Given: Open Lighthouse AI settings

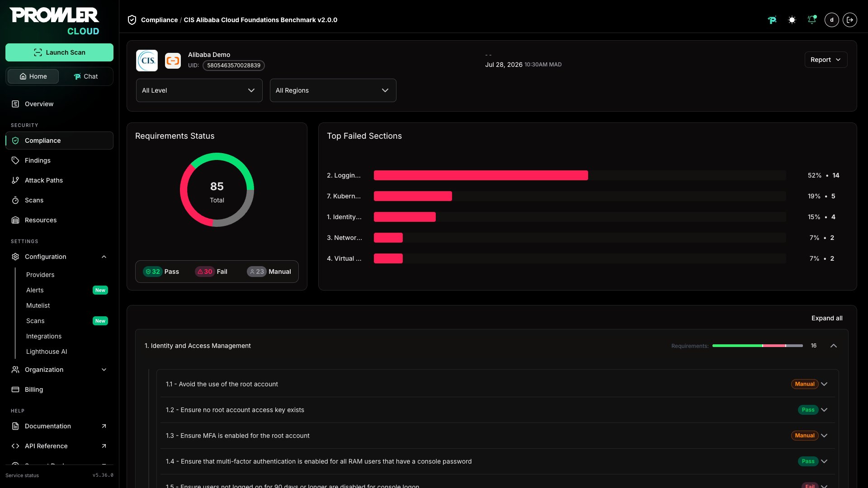Looking at the screenshot, I should (47, 352).
